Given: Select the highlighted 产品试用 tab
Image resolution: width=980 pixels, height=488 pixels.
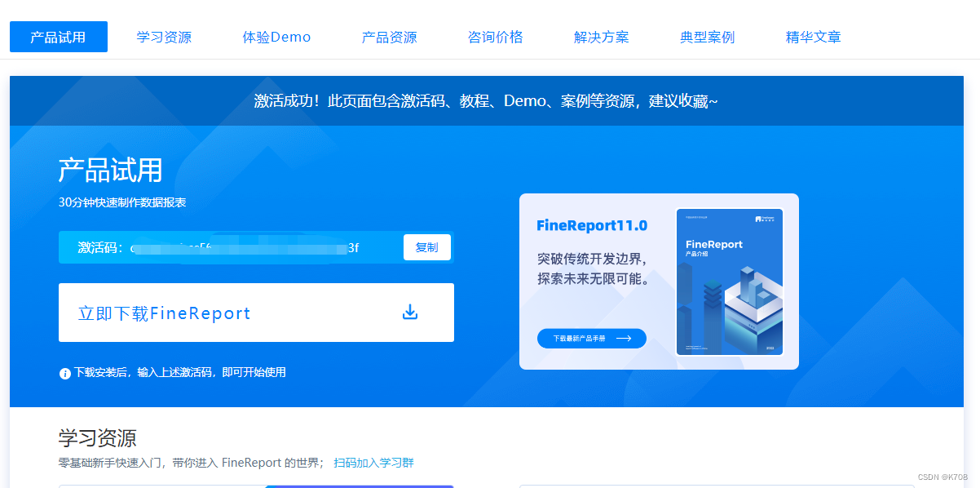Looking at the screenshot, I should 58,36.
